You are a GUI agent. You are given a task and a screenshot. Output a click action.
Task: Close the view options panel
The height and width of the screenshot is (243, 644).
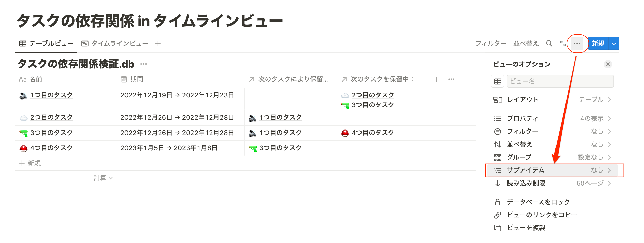point(608,64)
